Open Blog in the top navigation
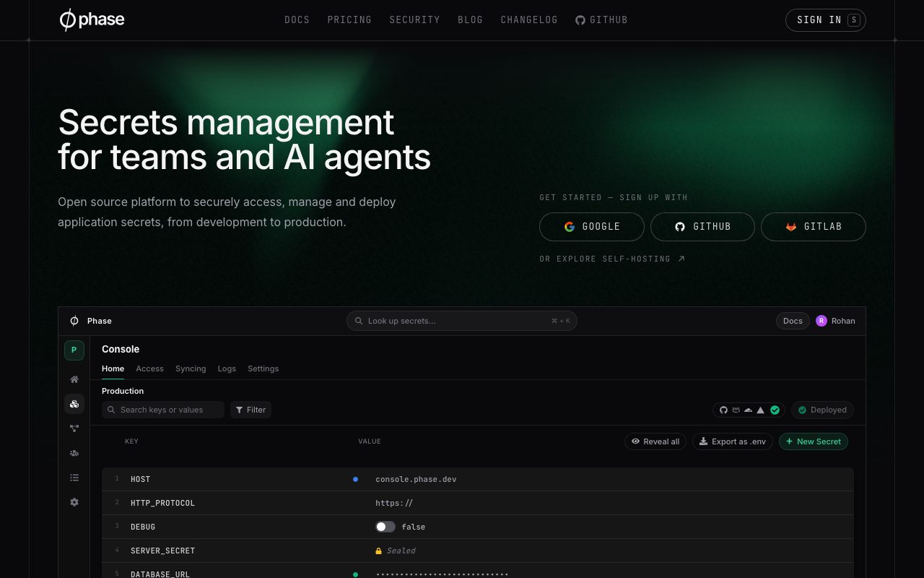This screenshot has height=578, width=924. pos(470,20)
